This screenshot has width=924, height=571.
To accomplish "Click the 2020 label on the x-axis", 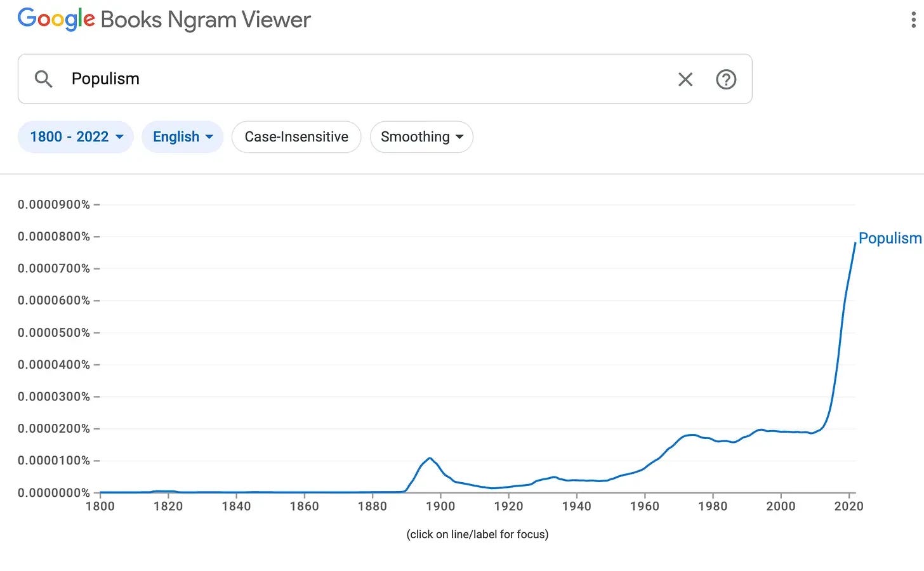I will pos(848,506).
